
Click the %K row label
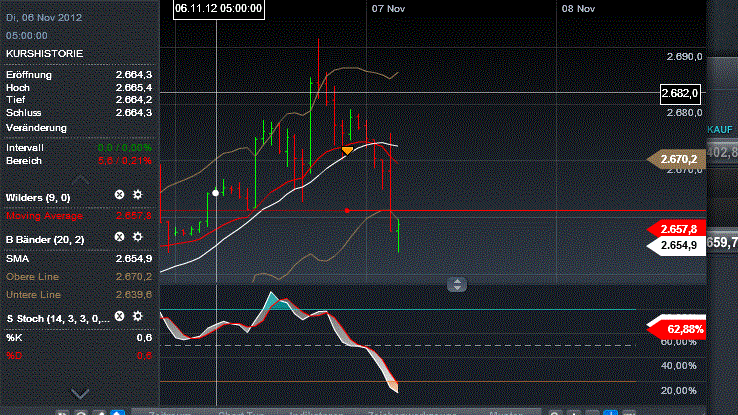click(x=14, y=337)
